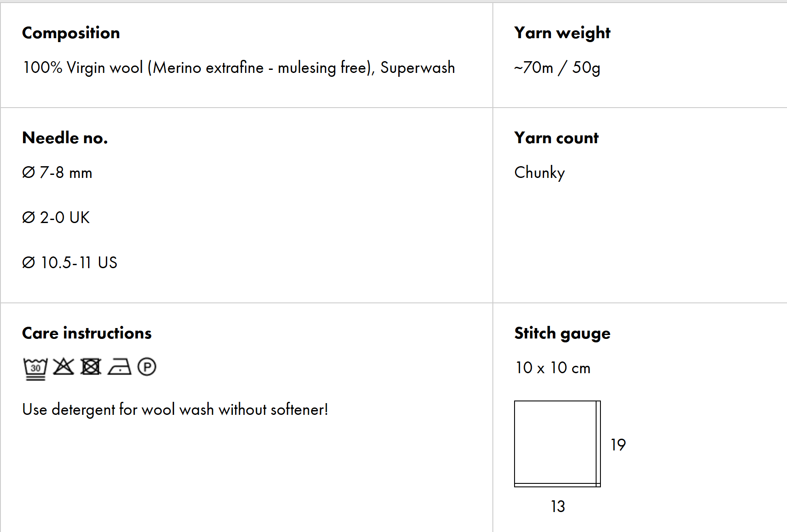This screenshot has width=787, height=532.
Task: Click the virgin wool composition text
Action: pos(239,68)
